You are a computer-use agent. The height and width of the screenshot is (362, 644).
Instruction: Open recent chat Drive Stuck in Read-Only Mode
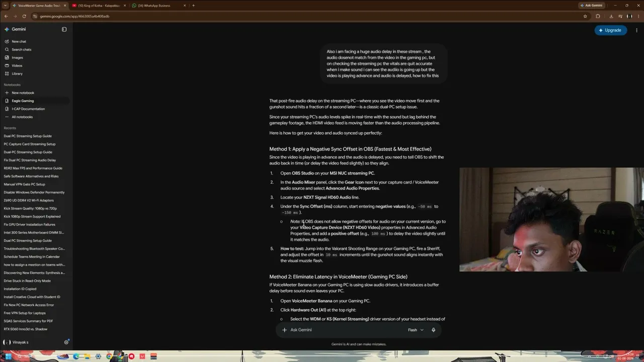[27, 281]
